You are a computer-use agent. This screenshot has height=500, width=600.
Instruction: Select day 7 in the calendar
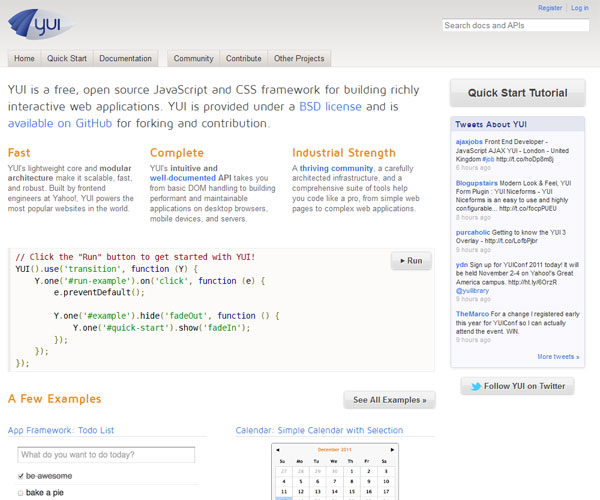pyautogui.click(x=335, y=482)
